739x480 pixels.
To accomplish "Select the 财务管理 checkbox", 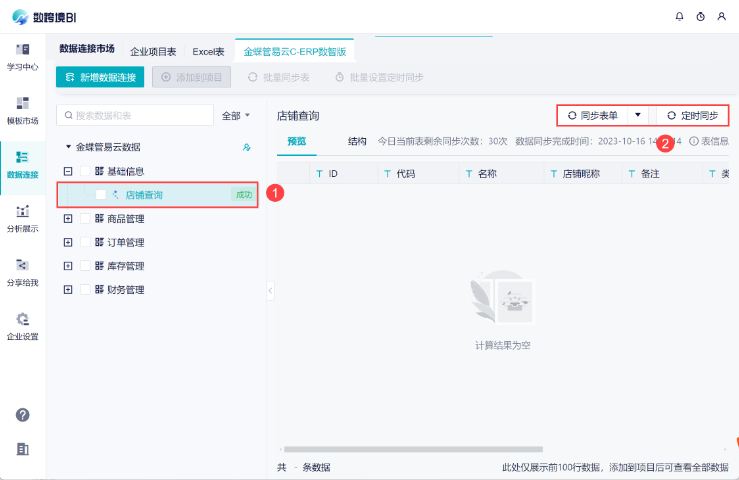I will click(85, 290).
